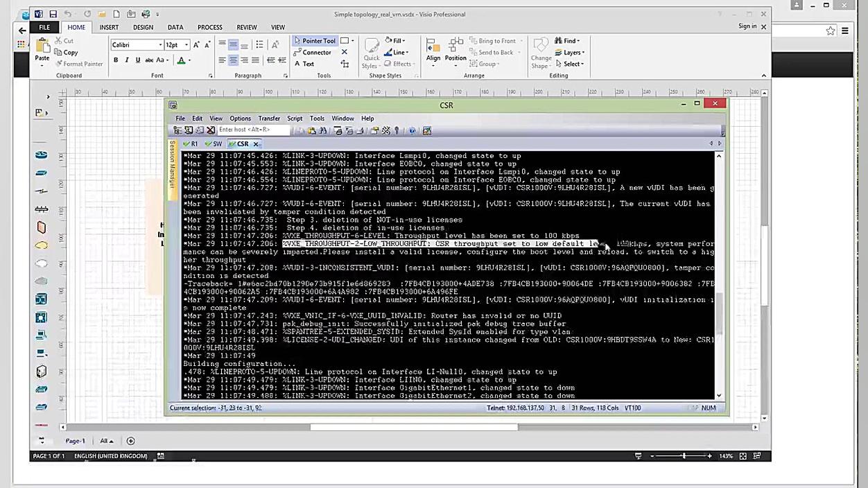
Task: Open the Align dropdown
Action: tap(433, 51)
